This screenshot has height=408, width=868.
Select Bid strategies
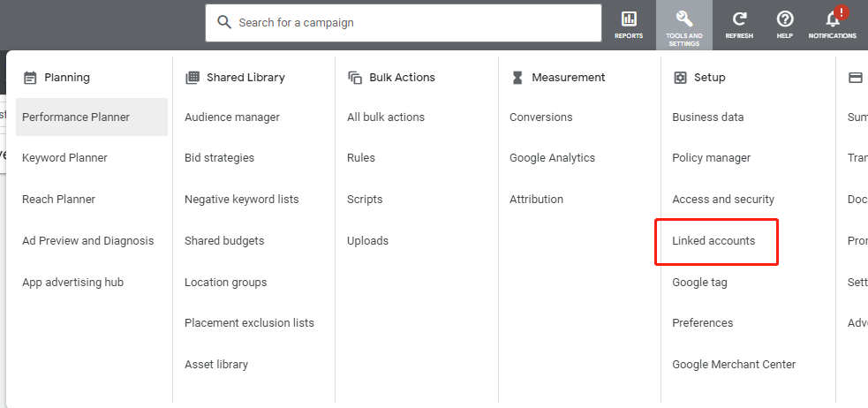click(x=219, y=158)
